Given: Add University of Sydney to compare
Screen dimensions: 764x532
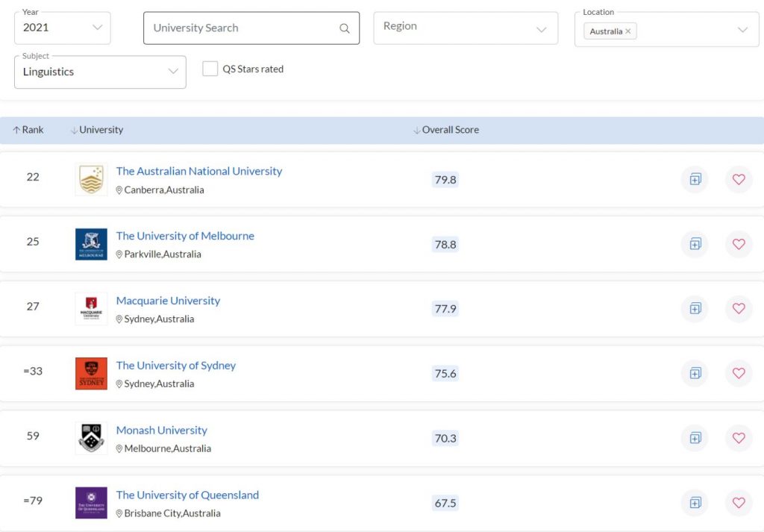Looking at the screenshot, I should (x=695, y=373).
